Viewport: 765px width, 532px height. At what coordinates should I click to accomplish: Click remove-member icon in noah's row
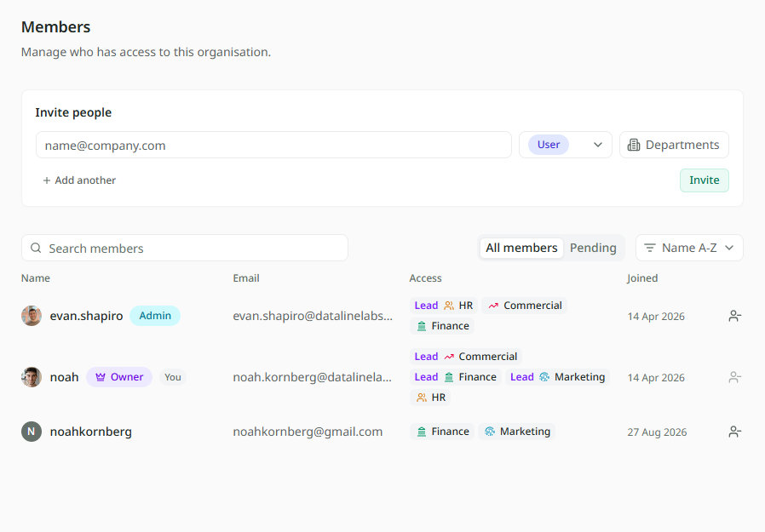[x=734, y=377]
